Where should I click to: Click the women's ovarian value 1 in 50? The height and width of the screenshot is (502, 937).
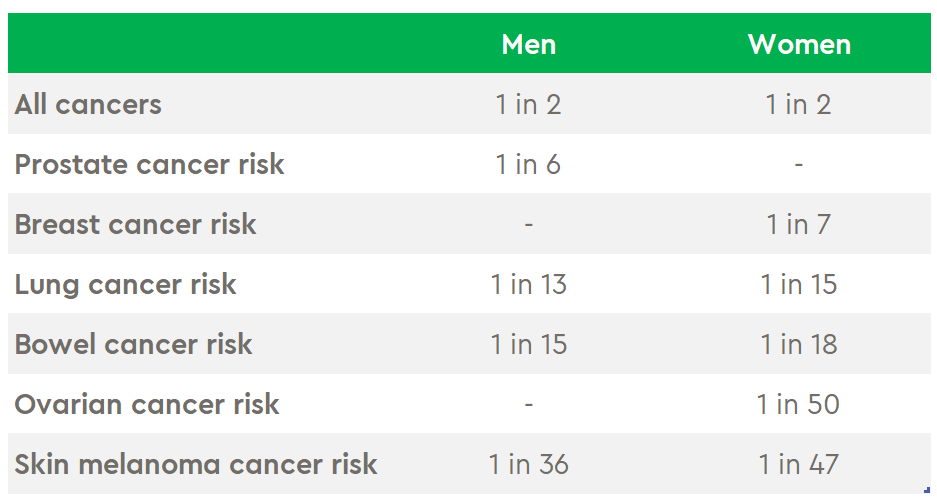coord(798,405)
